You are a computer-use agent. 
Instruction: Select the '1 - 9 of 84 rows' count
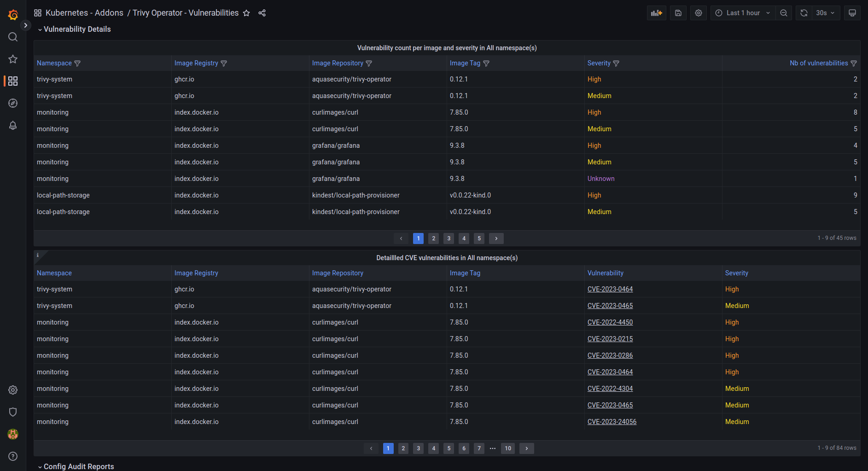837,448
